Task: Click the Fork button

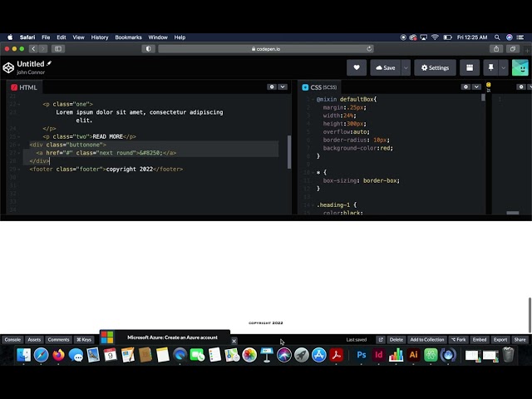Action: click(x=458, y=339)
